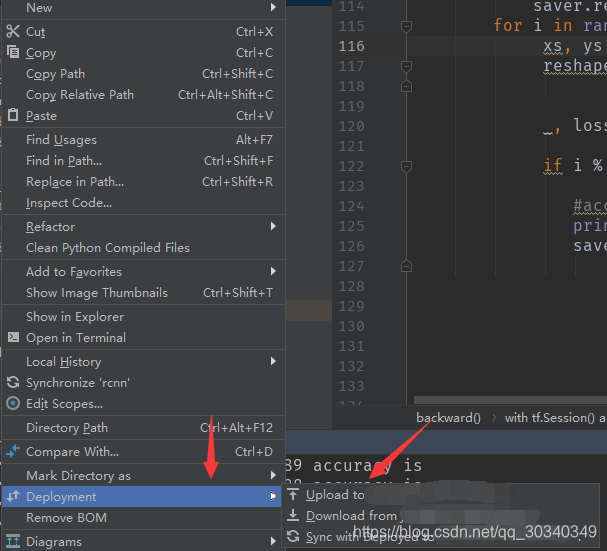Click with tf.Session() breadcrumb
Image resolution: width=607 pixels, height=551 pixels.
pyautogui.click(x=555, y=418)
